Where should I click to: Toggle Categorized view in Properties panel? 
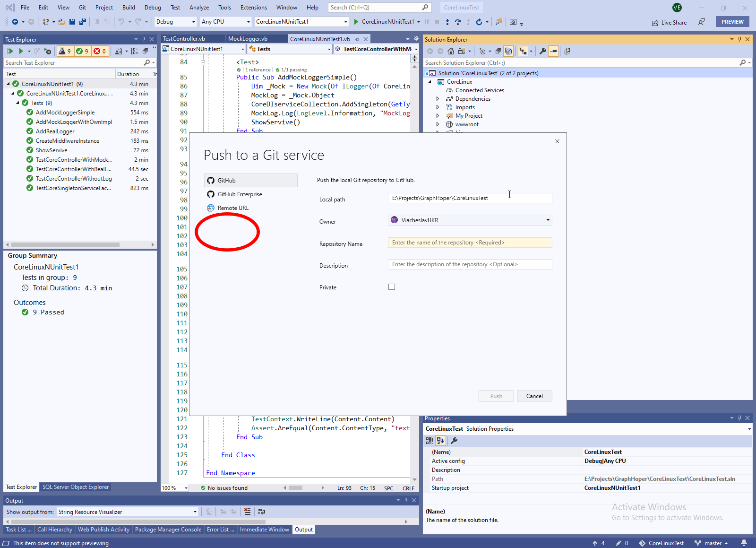[429, 441]
